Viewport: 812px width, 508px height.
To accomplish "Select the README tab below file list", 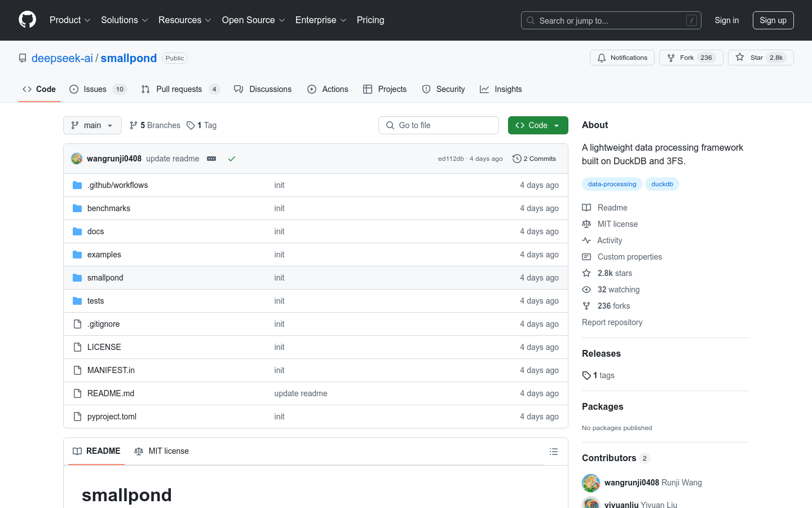I will 96,451.
